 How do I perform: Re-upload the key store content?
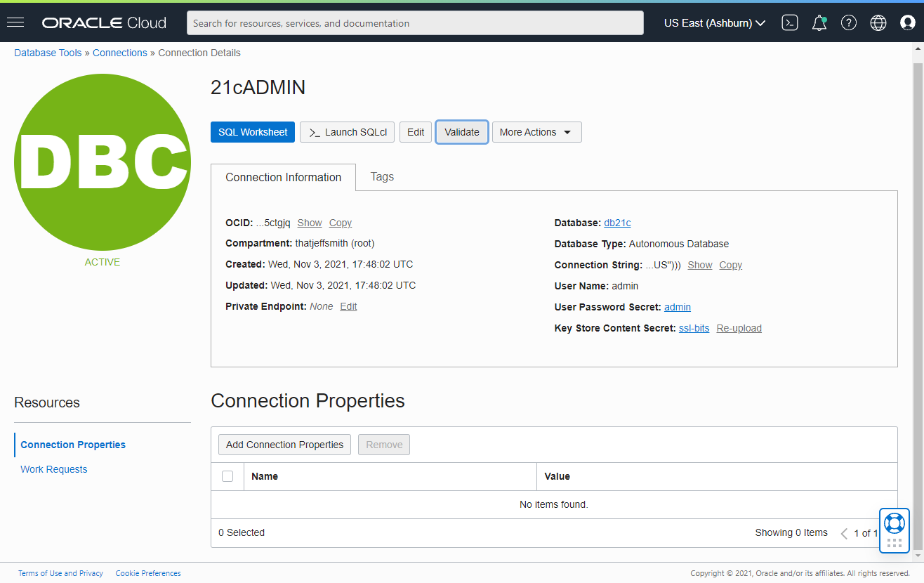tap(739, 328)
